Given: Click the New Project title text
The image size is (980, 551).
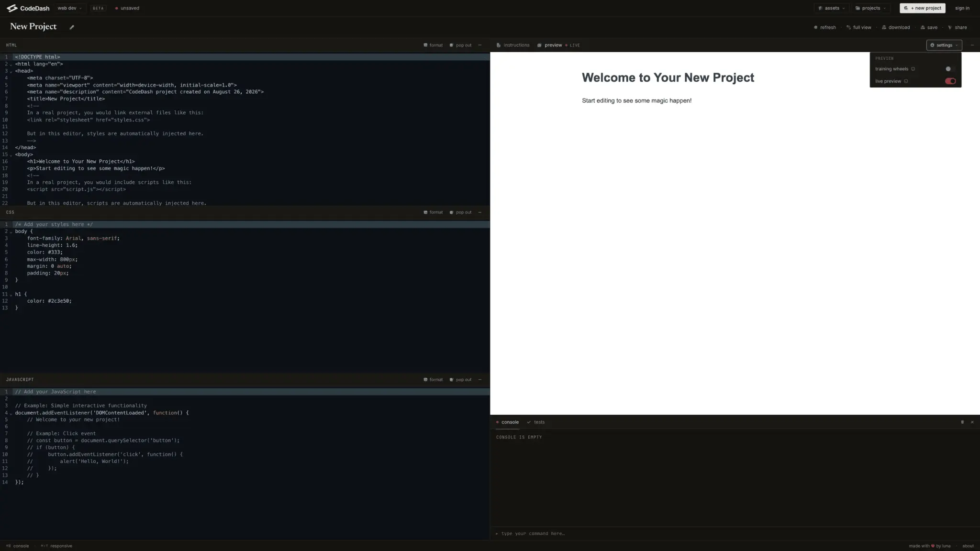Looking at the screenshot, I should (x=33, y=27).
